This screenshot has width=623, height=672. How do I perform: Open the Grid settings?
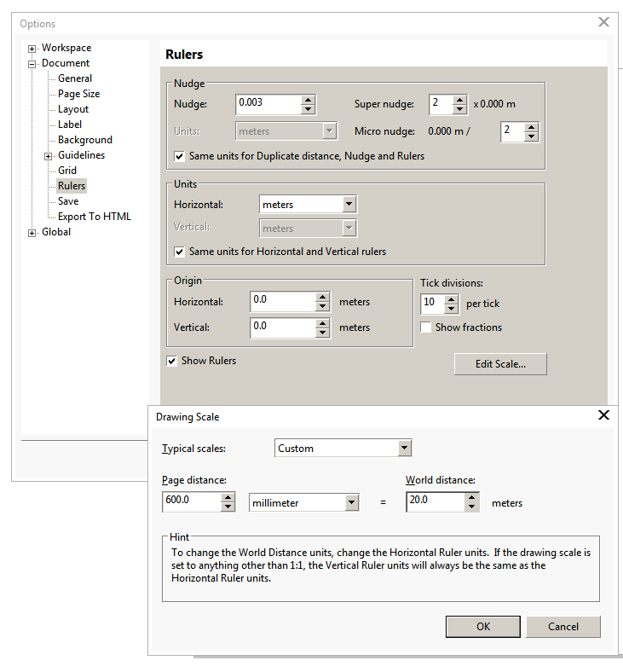coord(67,171)
